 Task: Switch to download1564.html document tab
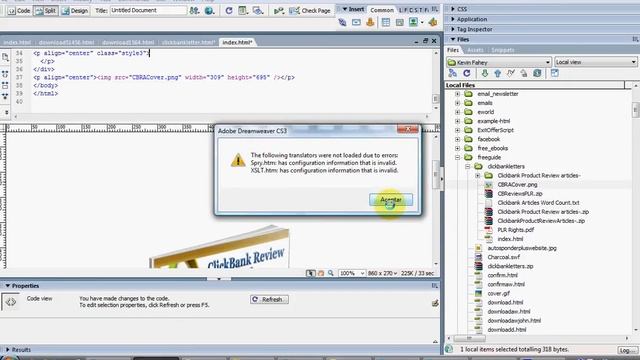click(128, 42)
